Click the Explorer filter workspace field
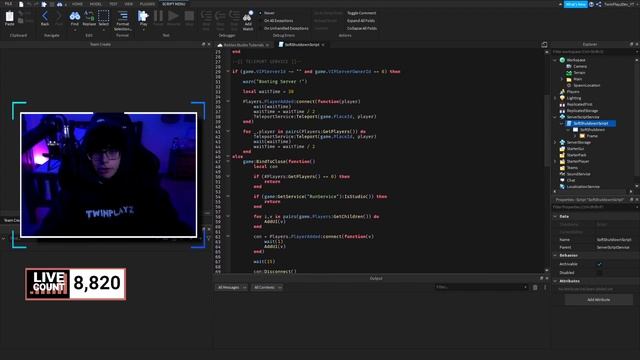Screen dimensions: 640x360 (x=594, y=52)
